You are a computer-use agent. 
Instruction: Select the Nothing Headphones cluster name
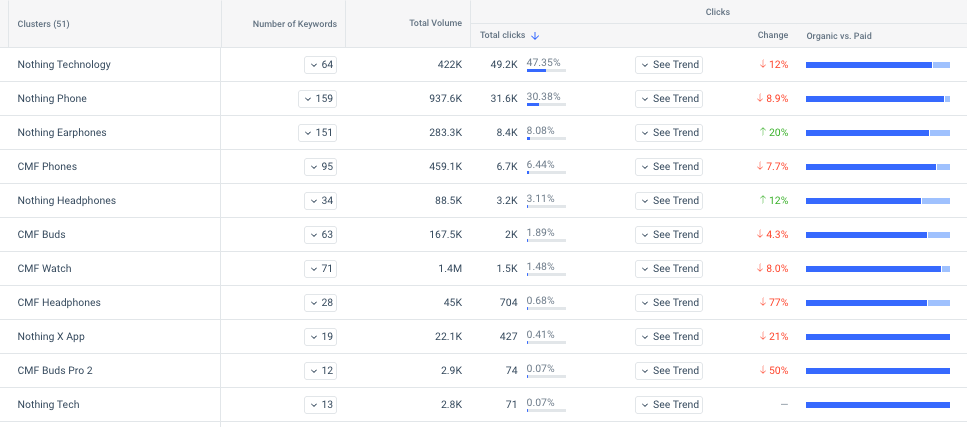[x=67, y=201]
